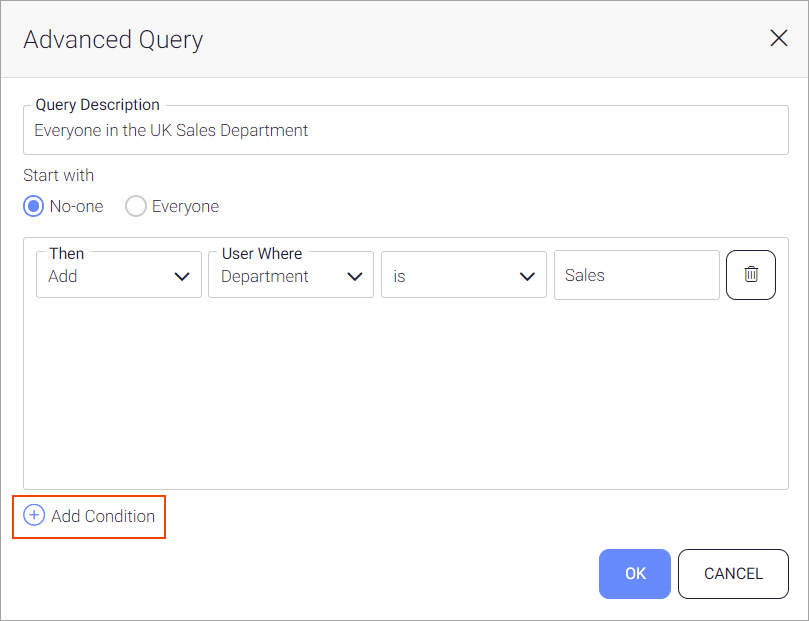809x621 pixels.
Task: Close the Advanced Query dialog
Action: (x=778, y=39)
